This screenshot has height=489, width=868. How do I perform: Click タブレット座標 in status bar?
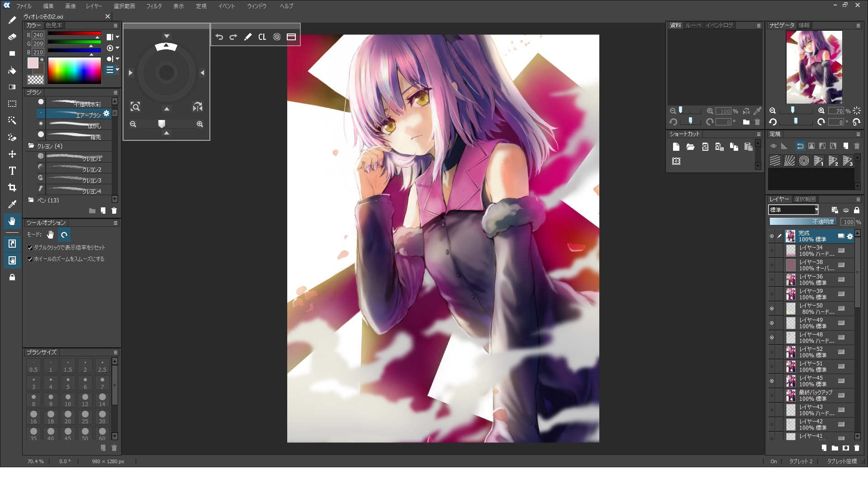[842, 461]
